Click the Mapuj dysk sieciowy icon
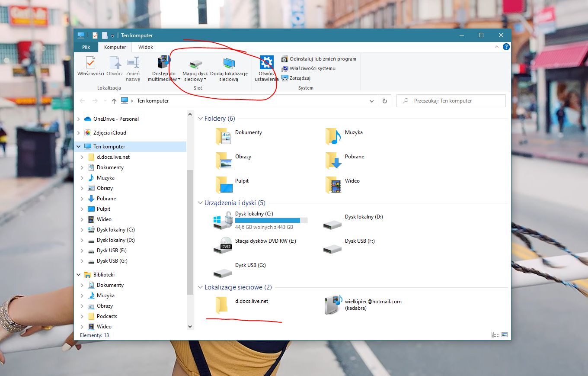Image resolution: width=588 pixels, height=376 pixels. [195, 64]
